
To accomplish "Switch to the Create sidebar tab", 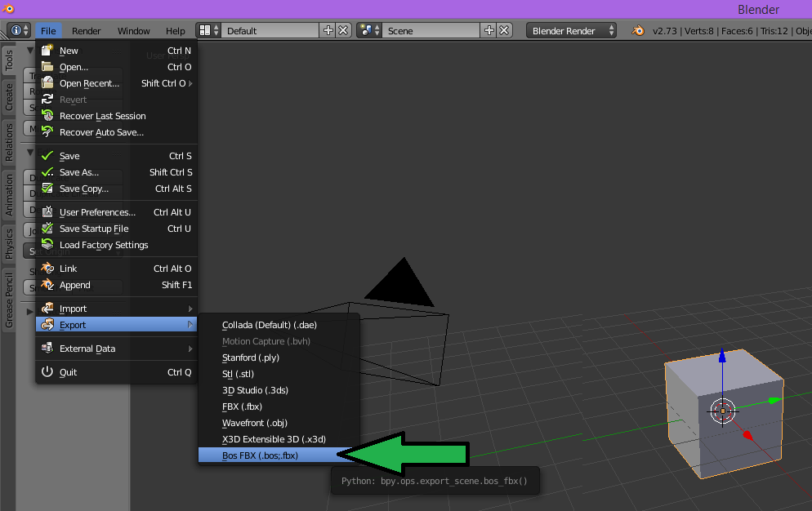I will (9, 97).
